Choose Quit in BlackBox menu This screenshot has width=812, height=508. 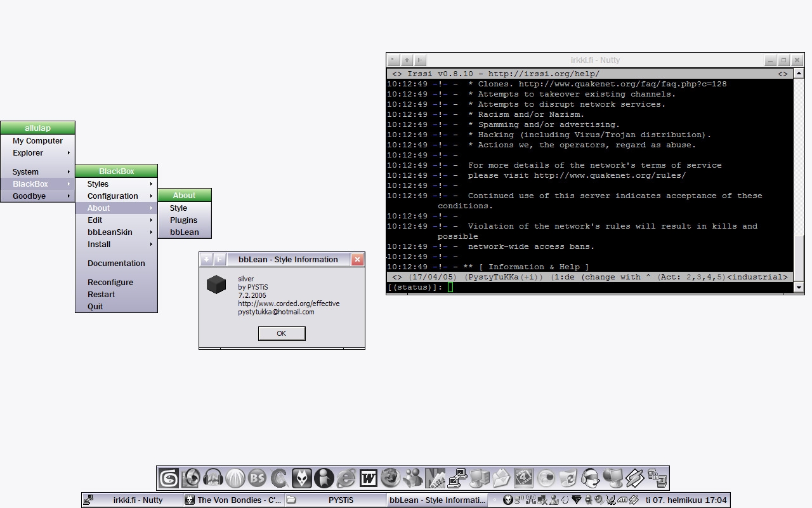pyautogui.click(x=116, y=306)
